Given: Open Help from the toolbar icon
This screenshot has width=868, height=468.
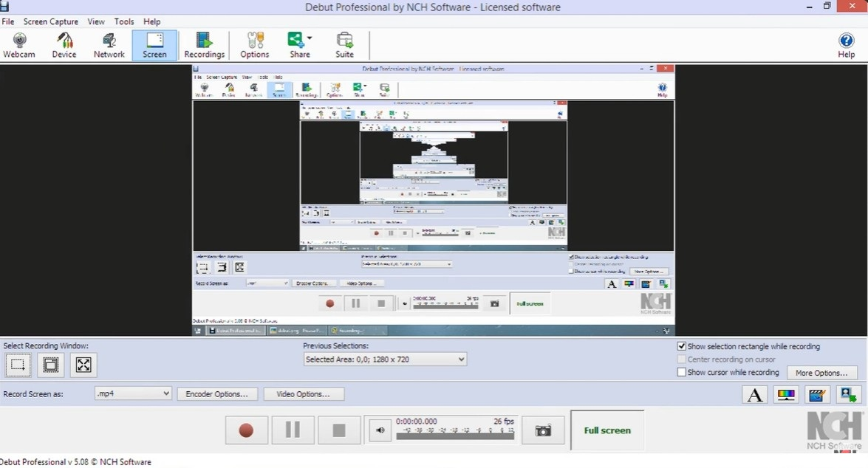Looking at the screenshot, I should (846, 45).
